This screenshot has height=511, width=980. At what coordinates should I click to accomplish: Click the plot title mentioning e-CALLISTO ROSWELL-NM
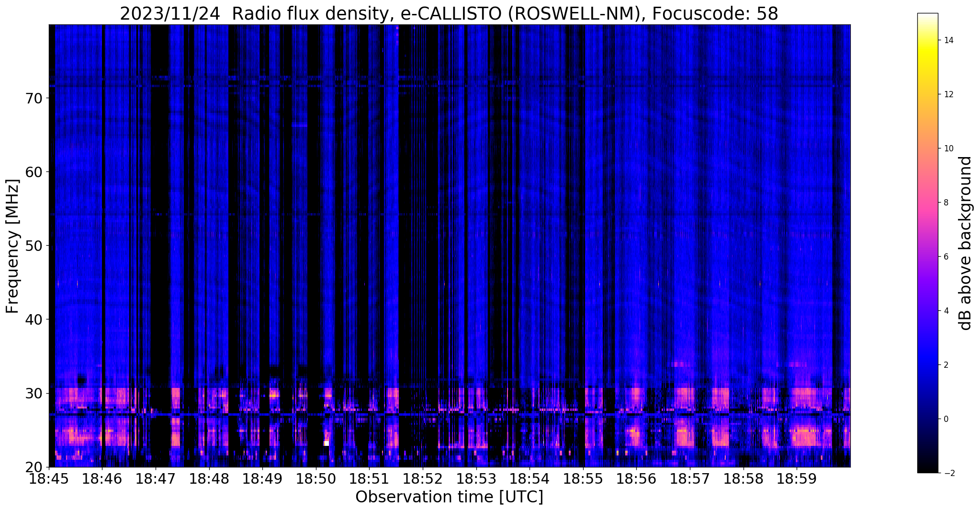point(449,13)
